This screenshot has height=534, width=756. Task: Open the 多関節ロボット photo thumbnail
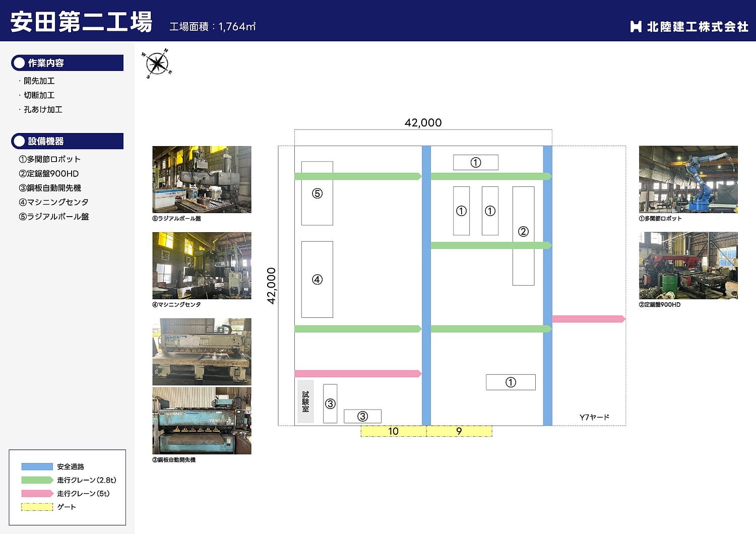688,179
